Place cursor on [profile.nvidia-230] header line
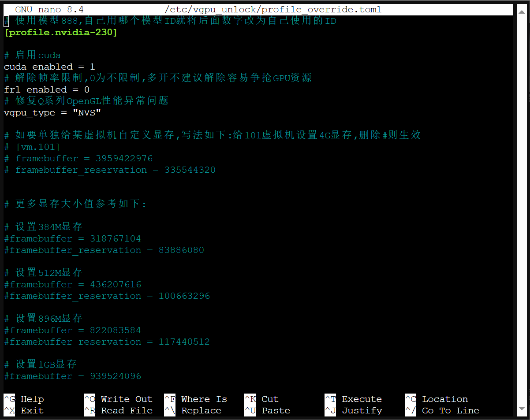 pyautogui.click(x=61, y=32)
